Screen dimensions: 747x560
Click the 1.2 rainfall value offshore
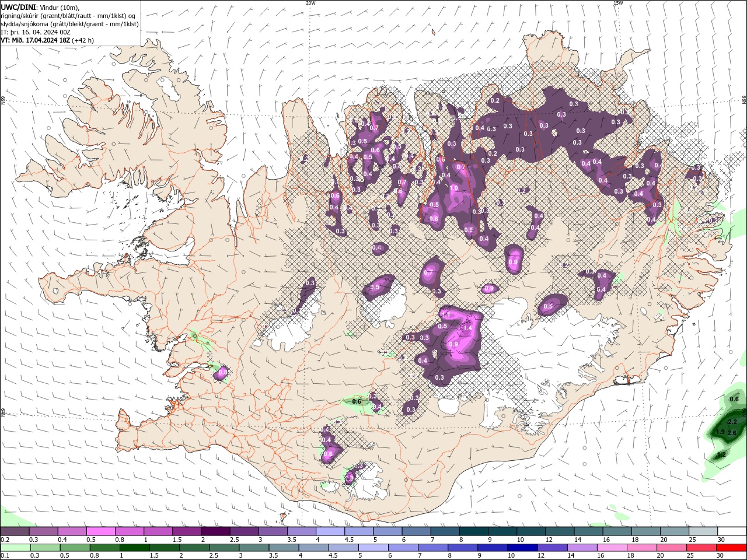pos(721,454)
